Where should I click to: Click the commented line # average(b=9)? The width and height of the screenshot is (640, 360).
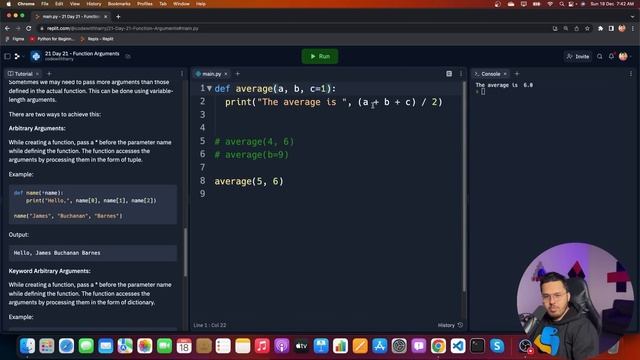tap(251, 155)
